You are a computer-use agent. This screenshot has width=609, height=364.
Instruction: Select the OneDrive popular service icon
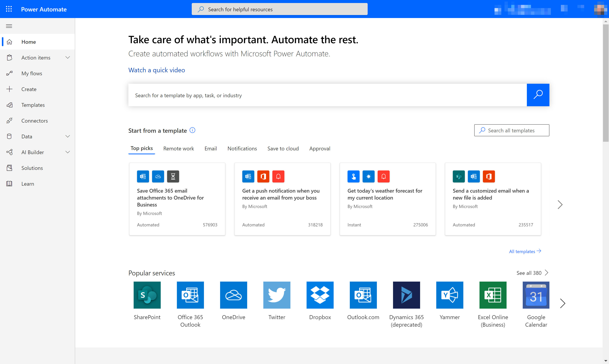[x=233, y=295]
